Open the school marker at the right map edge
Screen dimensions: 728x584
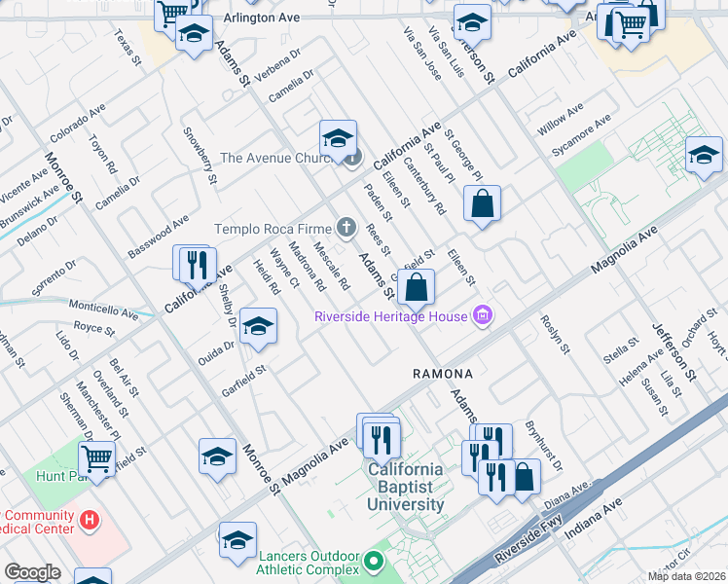click(704, 156)
